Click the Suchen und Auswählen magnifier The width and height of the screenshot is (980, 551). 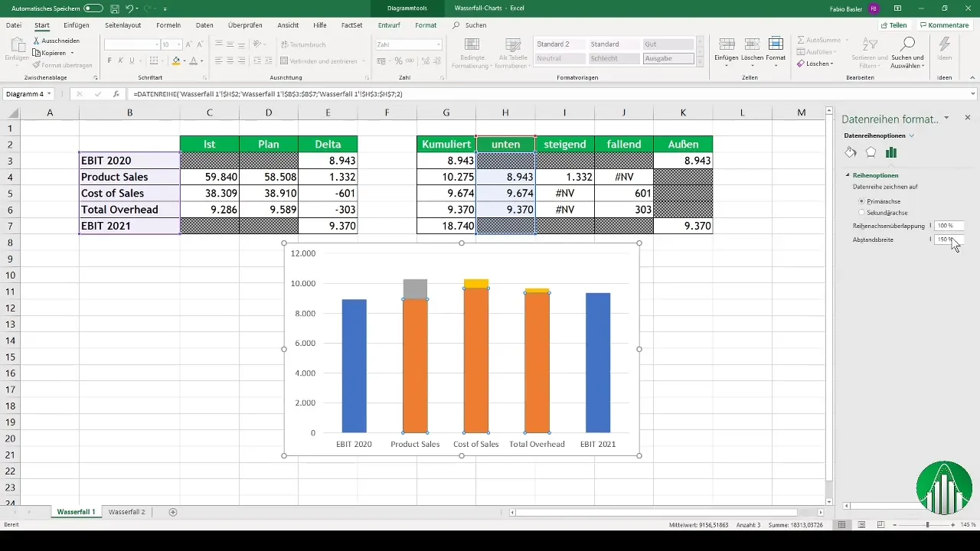point(908,43)
